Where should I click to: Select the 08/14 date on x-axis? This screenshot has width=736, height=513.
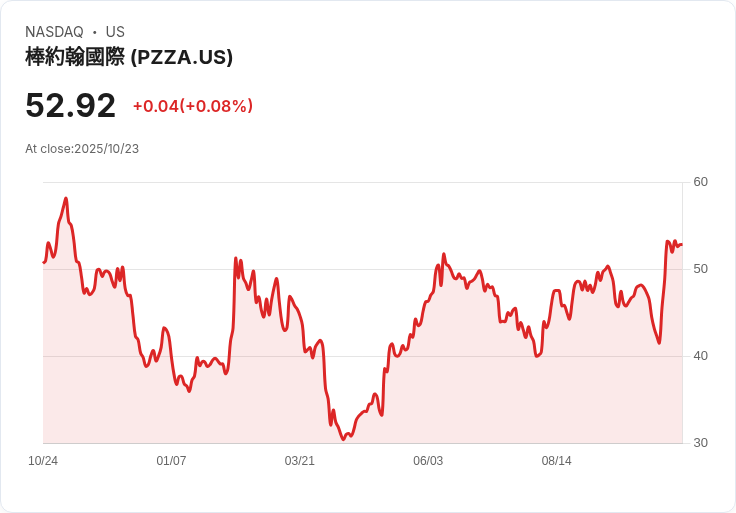(x=556, y=461)
